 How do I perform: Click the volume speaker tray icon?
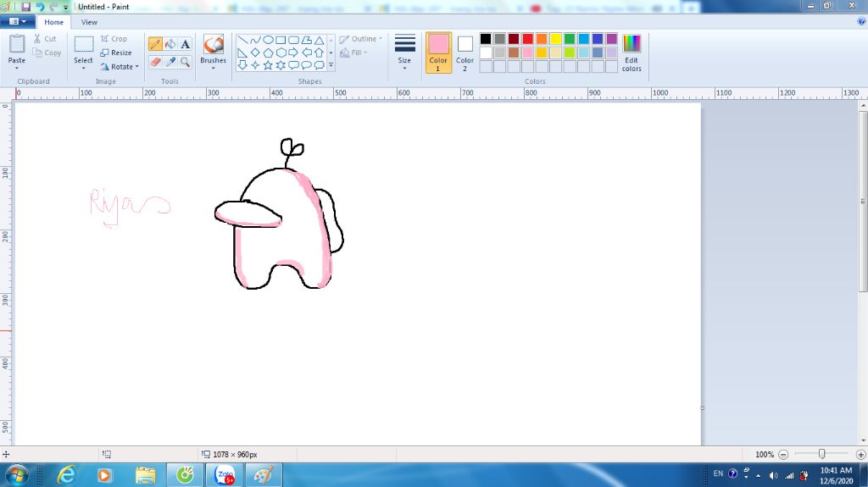coord(773,475)
